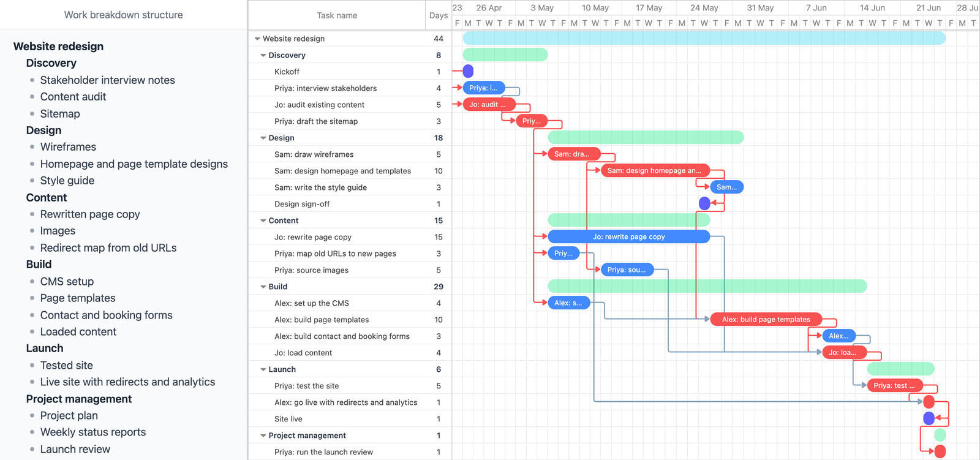Image resolution: width=980 pixels, height=460 pixels.
Task: Collapse the Design task group
Action: 263,138
